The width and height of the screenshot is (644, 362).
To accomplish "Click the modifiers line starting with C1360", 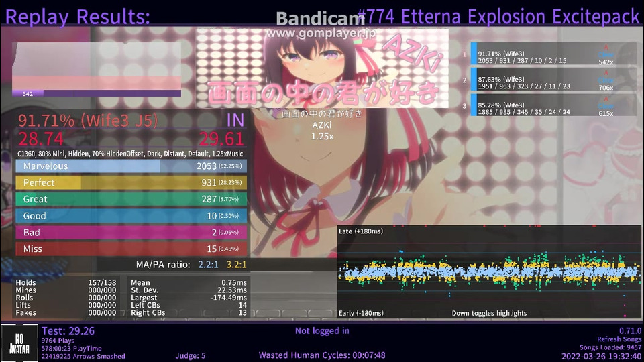I will (x=130, y=154).
